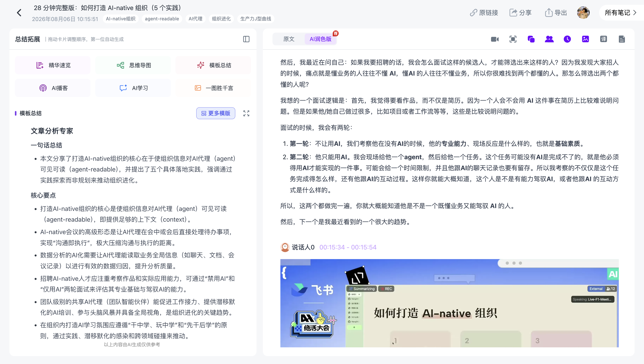Expand template summary to fullscreen

pos(246,113)
